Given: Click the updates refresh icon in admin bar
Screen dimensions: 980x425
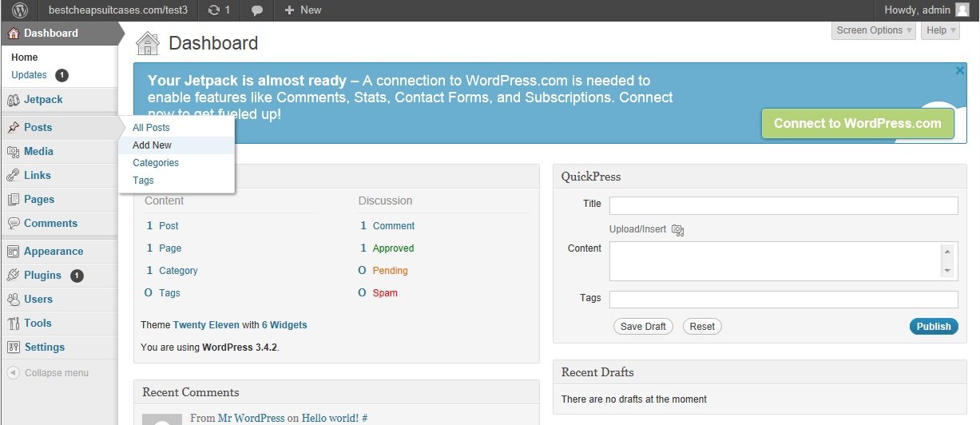Looking at the screenshot, I should pos(213,10).
